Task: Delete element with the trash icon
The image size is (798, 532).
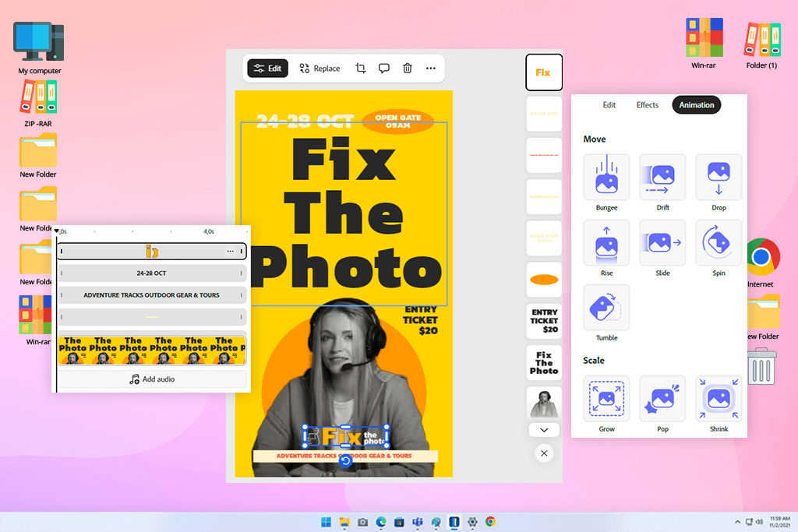Action: tap(407, 68)
